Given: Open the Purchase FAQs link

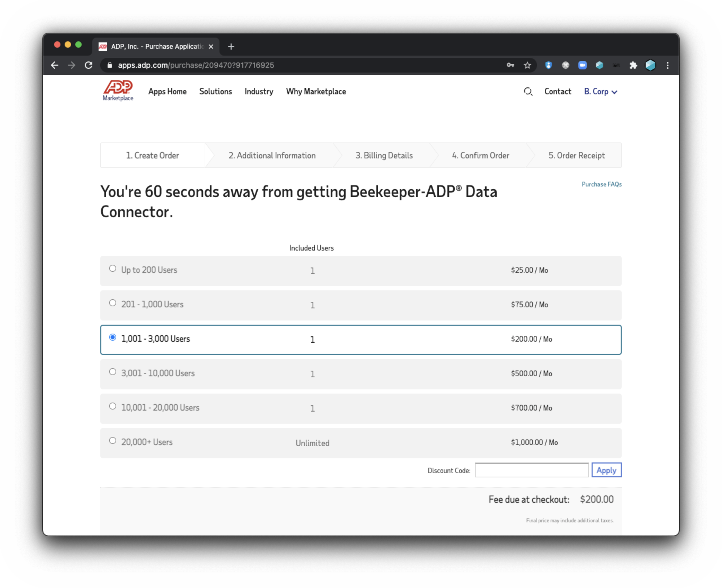Looking at the screenshot, I should click(x=602, y=184).
